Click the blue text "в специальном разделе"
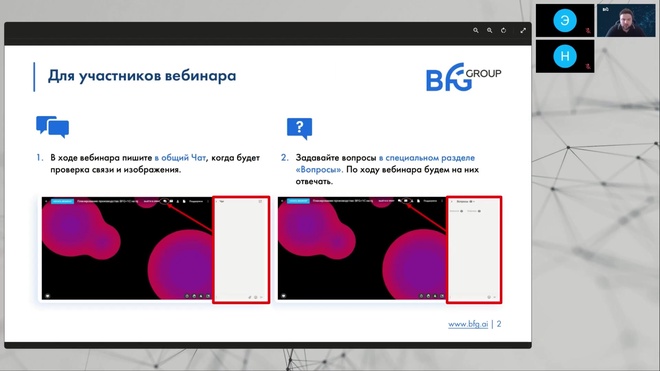This screenshot has height=371, width=660. pos(426,157)
